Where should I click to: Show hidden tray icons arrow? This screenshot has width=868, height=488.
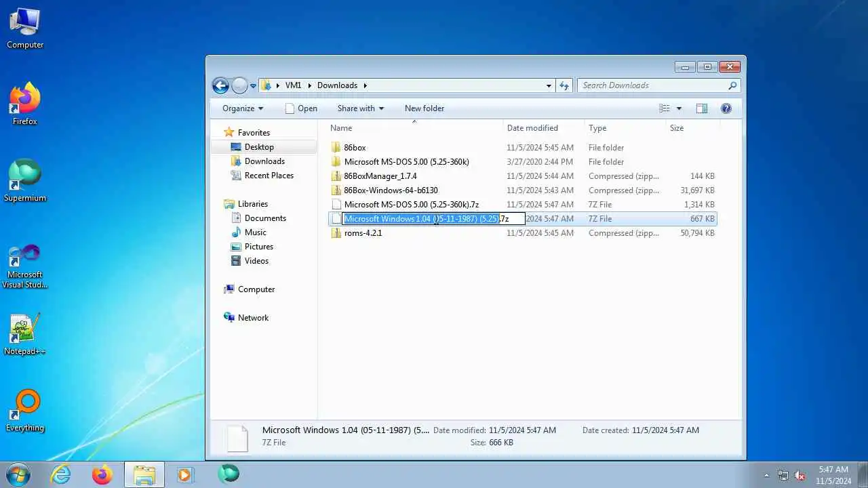767,475
